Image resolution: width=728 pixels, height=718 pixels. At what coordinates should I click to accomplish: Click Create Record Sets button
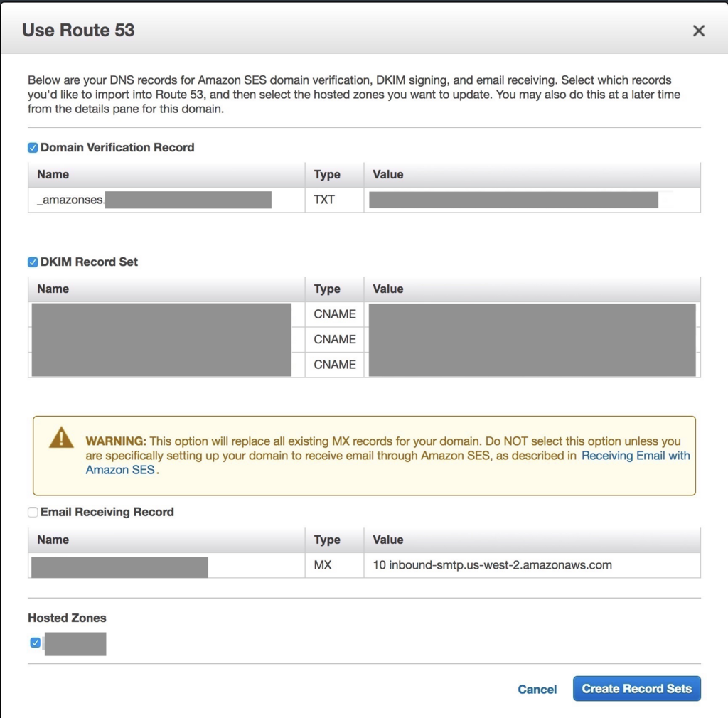(x=636, y=688)
